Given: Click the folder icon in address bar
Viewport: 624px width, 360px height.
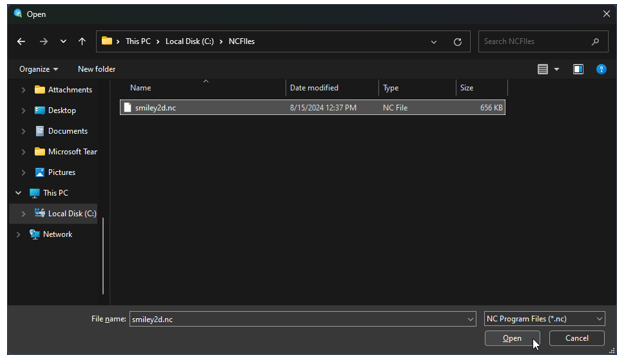Looking at the screenshot, I should (x=107, y=41).
